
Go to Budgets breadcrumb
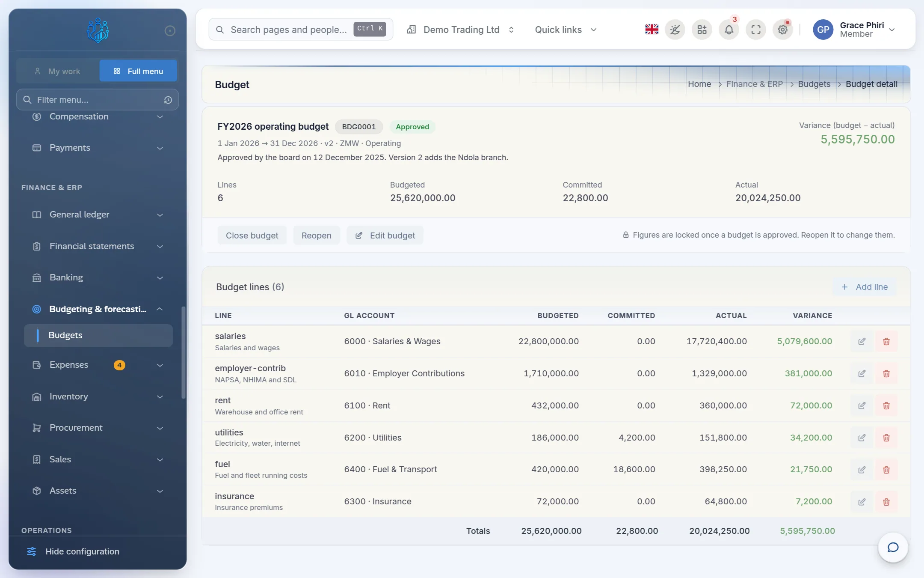click(814, 84)
